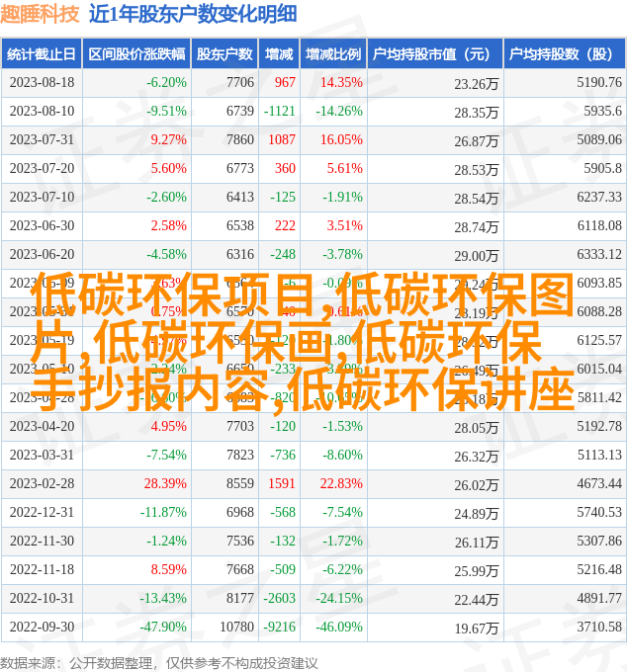Select the date cell 2023-07-10
The height and width of the screenshot is (672, 627).
pyautogui.click(x=42, y=197)
